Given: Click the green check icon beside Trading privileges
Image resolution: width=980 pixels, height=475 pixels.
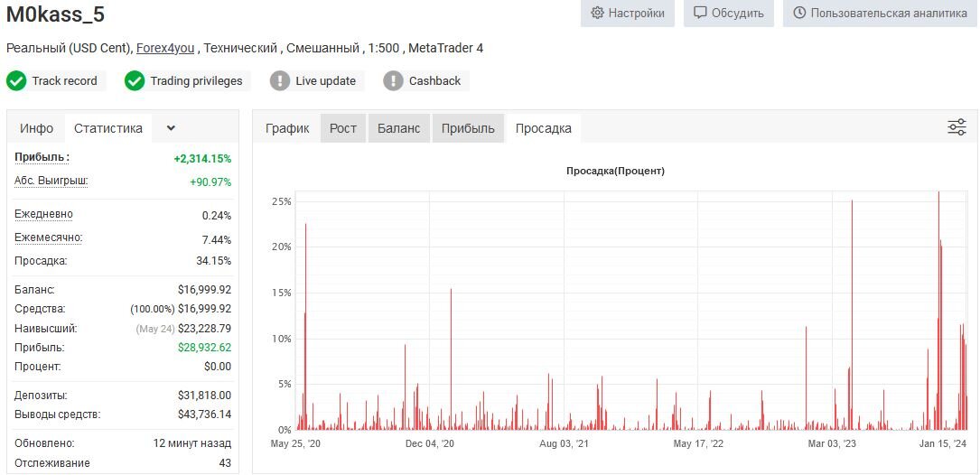Looking at the screenshot, I should coord(135,80).
